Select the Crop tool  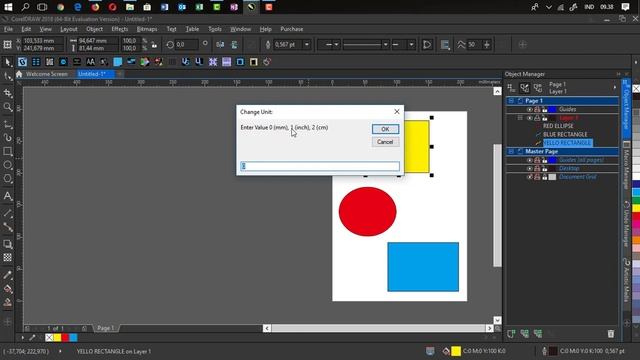8,93
